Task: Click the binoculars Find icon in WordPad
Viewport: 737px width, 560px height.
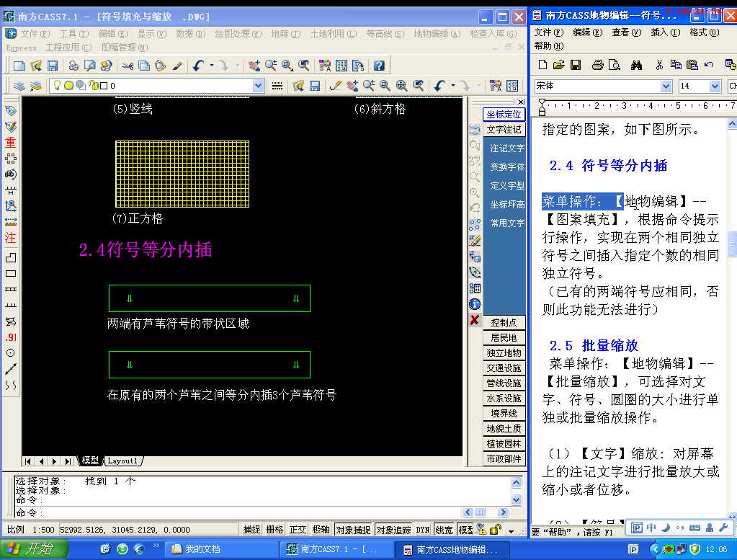Action: (x=636, y=65)
